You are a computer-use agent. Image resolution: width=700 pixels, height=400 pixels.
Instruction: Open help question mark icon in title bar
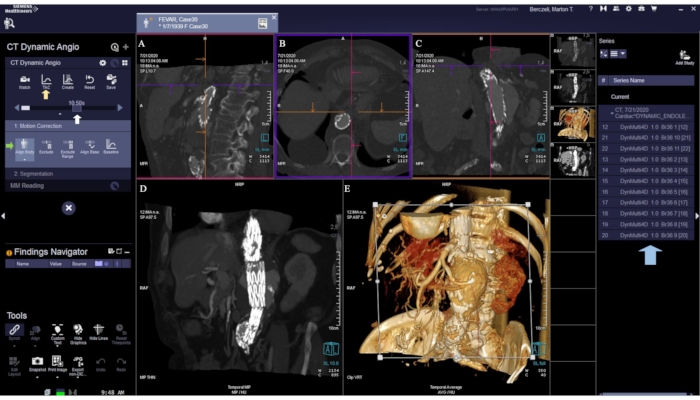pyautogui.click(x=591, y=8)
